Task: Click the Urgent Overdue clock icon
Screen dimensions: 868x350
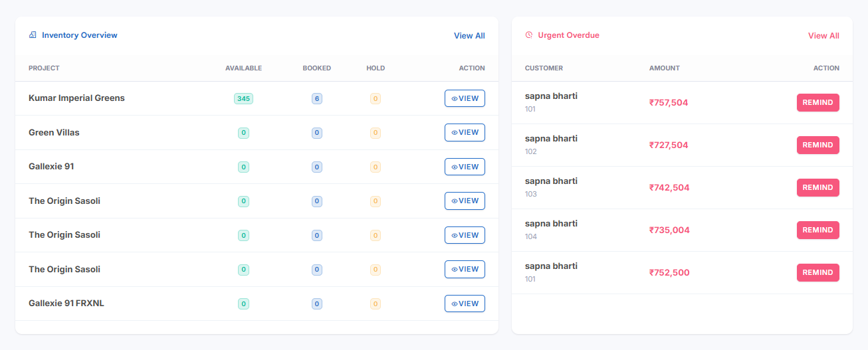Action: [529, 35]
